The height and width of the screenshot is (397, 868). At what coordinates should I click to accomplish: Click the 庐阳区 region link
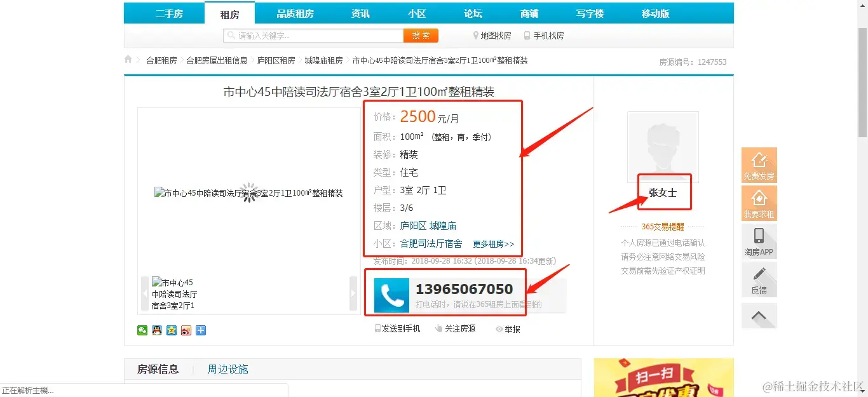pos(413,225)
